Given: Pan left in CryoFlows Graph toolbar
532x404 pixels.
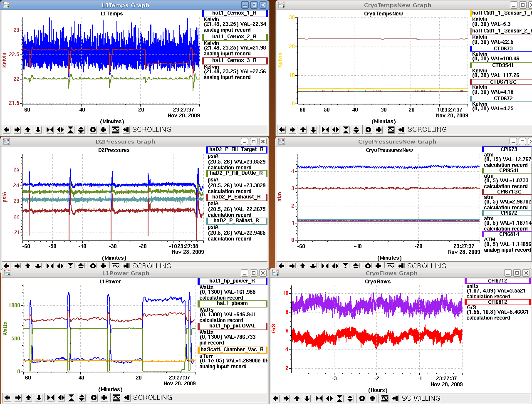Looking at the screenshot, I should tap(276, 399).
